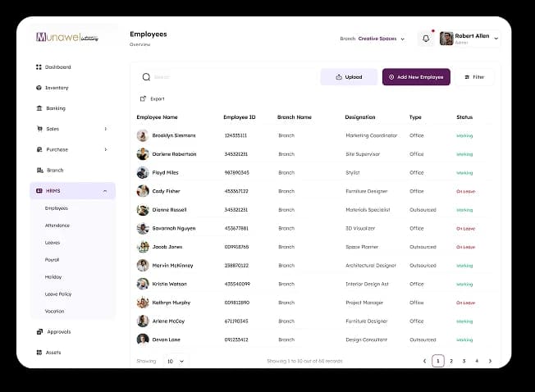Expand the Purchase submenu chevron
Viewport: 535px width, 392px height.
pyautogui.click(x=105, y=149)
